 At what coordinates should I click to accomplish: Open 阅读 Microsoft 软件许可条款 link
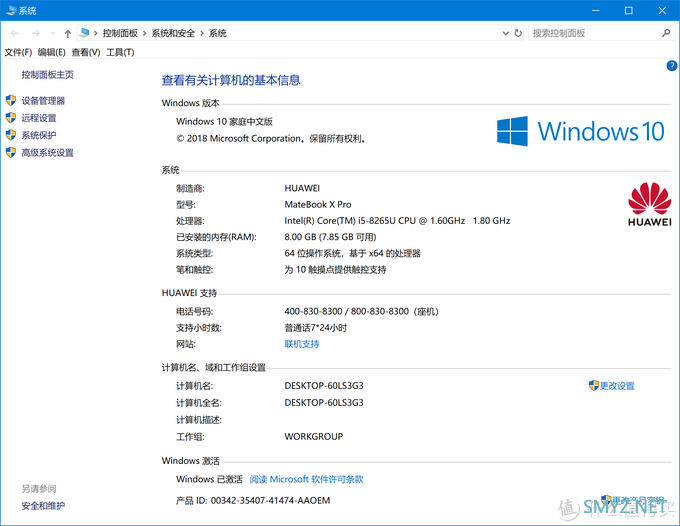point(307,479)
